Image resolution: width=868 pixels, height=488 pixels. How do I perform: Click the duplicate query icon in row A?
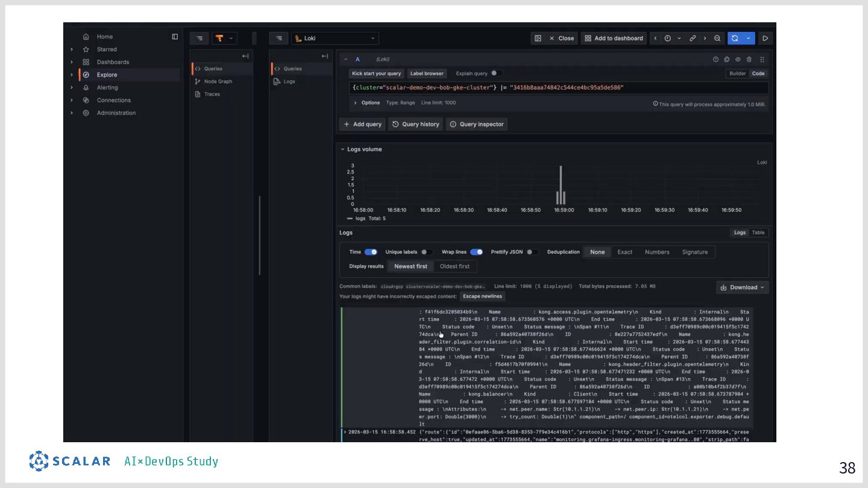point(727,60)
